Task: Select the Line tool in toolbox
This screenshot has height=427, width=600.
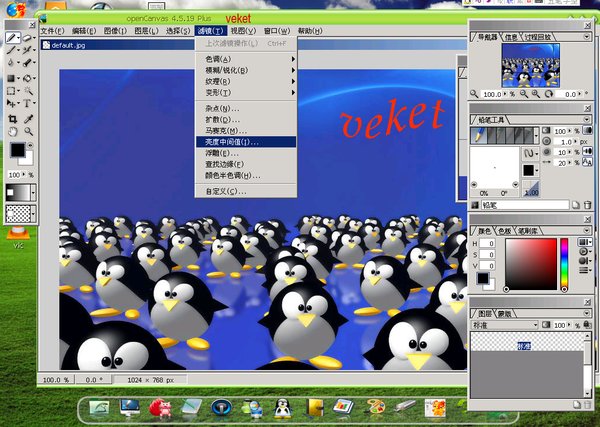Action: click(11, 50)
